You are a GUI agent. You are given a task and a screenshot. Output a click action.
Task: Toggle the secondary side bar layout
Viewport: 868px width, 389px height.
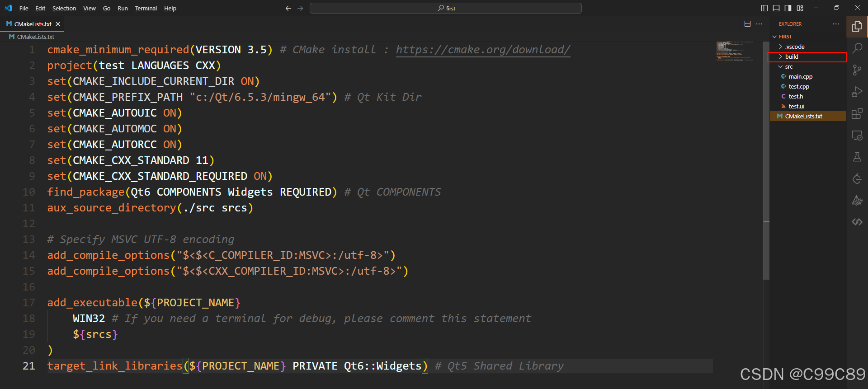788,8
